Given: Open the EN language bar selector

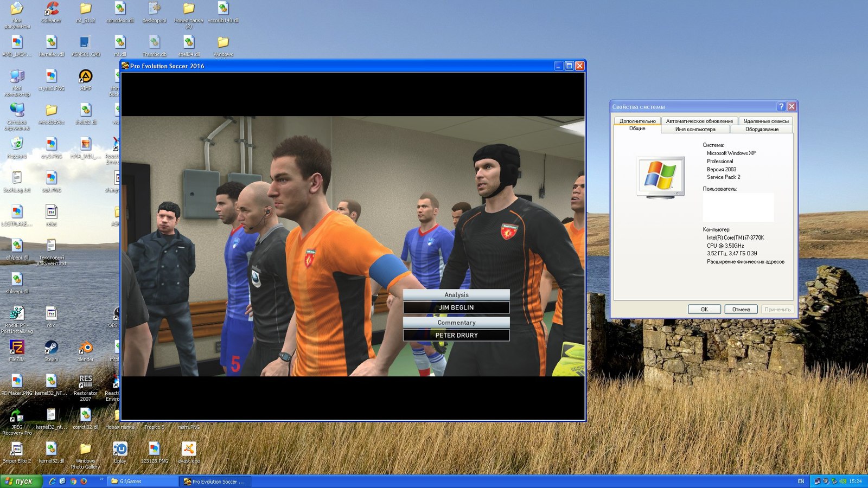Looking at the screenshot, I should (801, 481).
